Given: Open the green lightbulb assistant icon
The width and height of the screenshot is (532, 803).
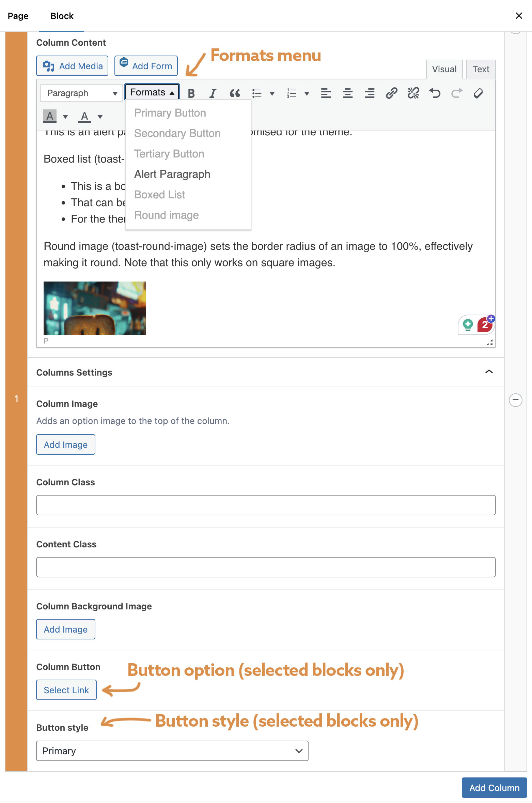Looking at the screenshot, I should coord(468,325).
